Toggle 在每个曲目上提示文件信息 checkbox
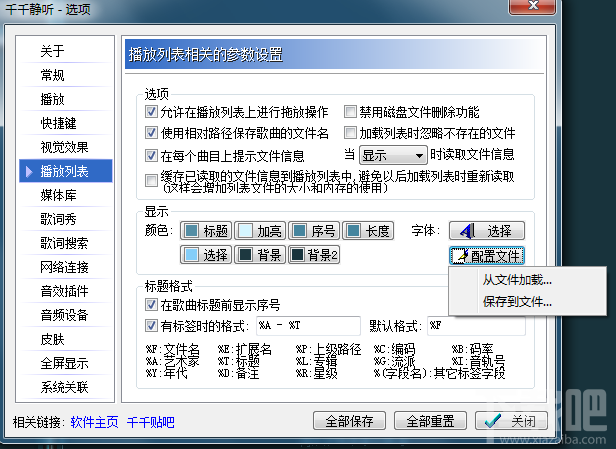This screenshot has width=616, height=449. (151, 156)
